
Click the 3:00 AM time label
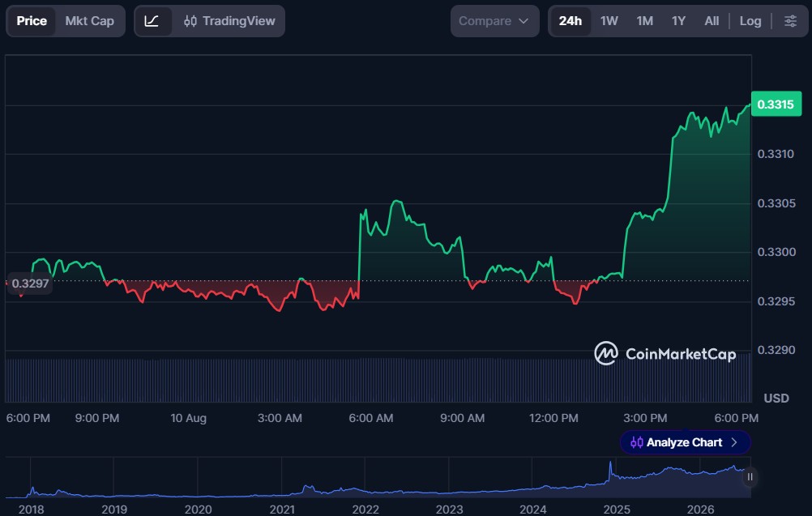tap(280, 418)
